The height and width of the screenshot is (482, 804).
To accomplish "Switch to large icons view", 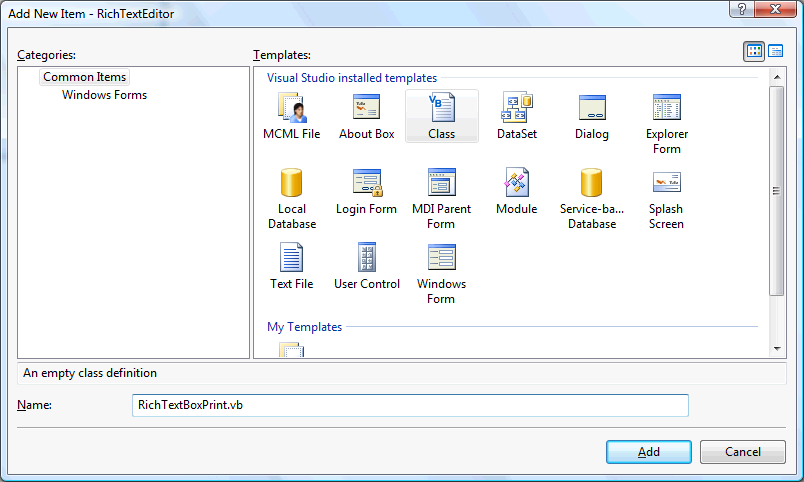I will coord(754,51).
